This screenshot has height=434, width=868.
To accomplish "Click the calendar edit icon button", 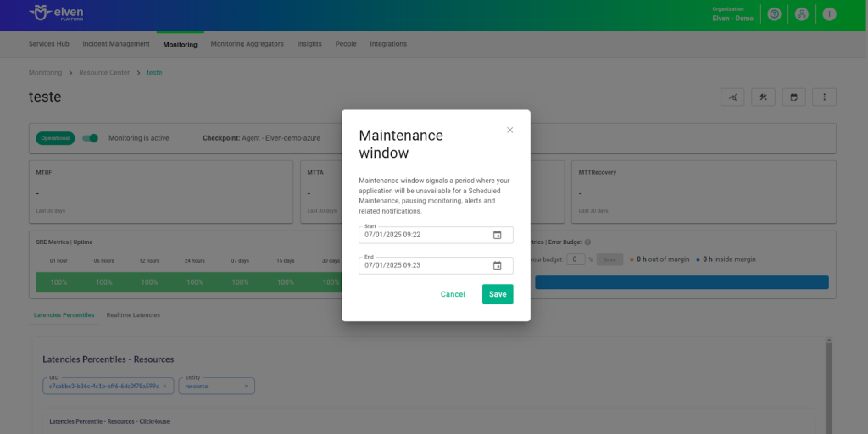I will click(x=794, y=97).
